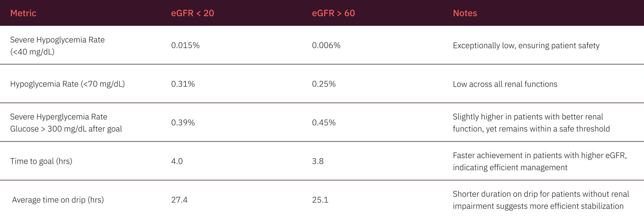Click the 0.25% value cell
The height and width of the screenshot is (219, 644).
tap(324, 84)
